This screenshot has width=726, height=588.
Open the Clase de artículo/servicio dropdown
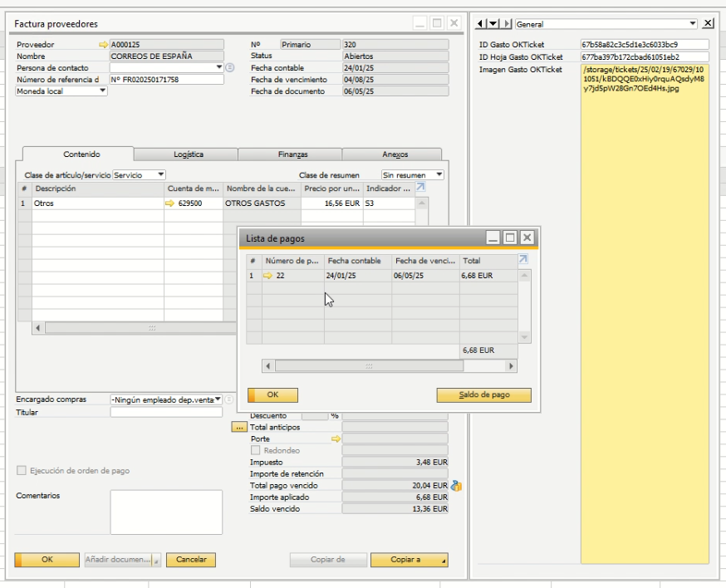point(160,175)
